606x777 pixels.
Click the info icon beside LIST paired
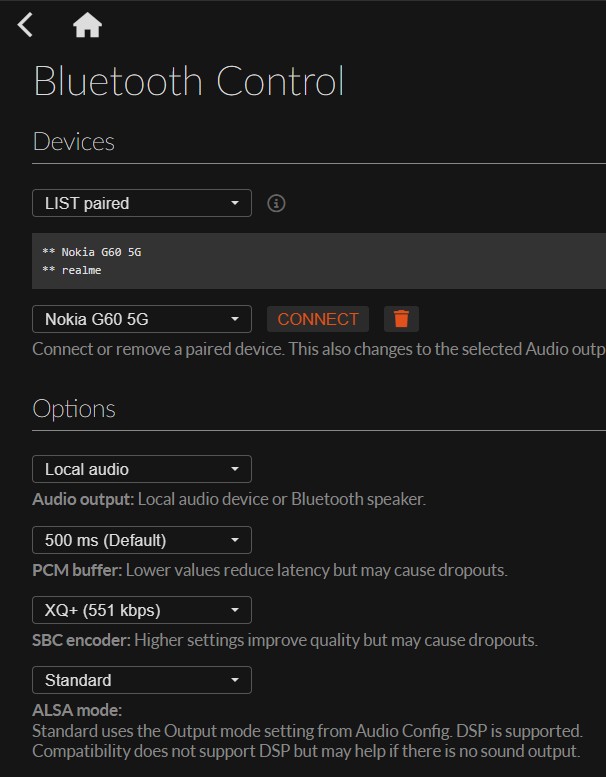click(x=277, y=203)
